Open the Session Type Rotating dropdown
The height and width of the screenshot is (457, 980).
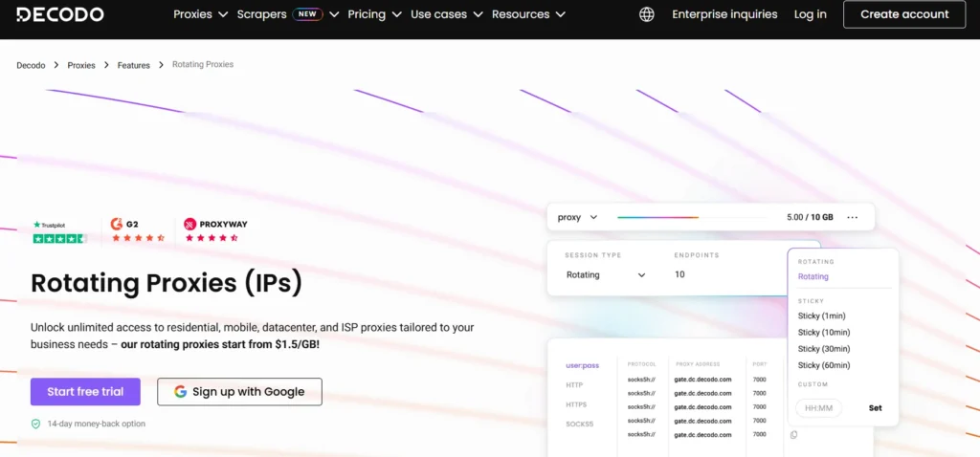606,274
